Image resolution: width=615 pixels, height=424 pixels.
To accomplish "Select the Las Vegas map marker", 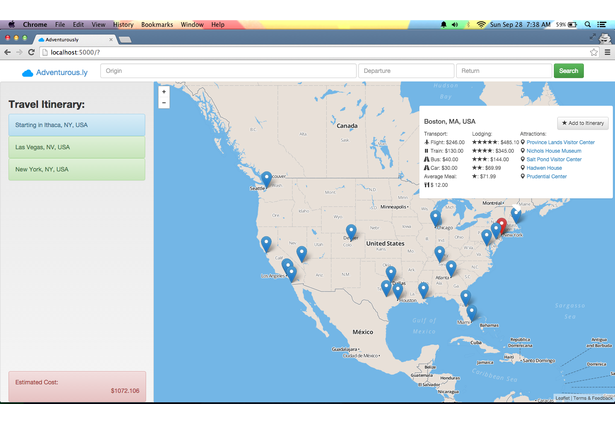I will tap(302, 254).
